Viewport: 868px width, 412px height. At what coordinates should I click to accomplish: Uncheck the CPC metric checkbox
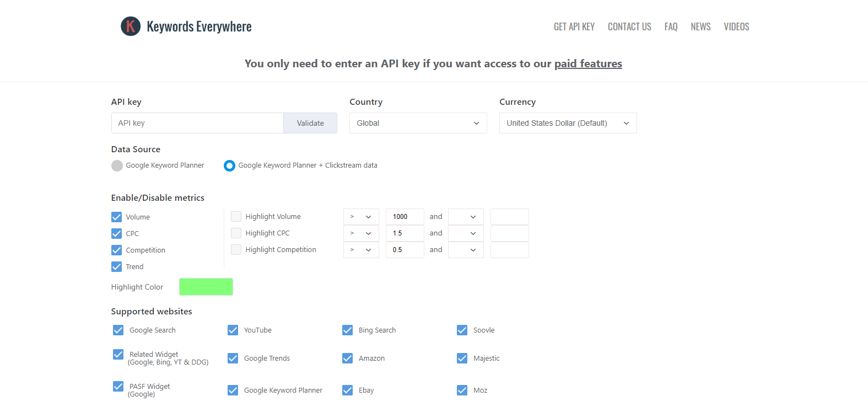pos(116,233)
